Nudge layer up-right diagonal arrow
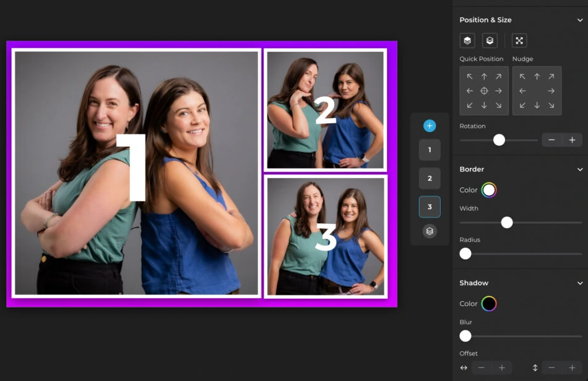The image size is (588, 381). pyautogui.click(x=551, y=77)
